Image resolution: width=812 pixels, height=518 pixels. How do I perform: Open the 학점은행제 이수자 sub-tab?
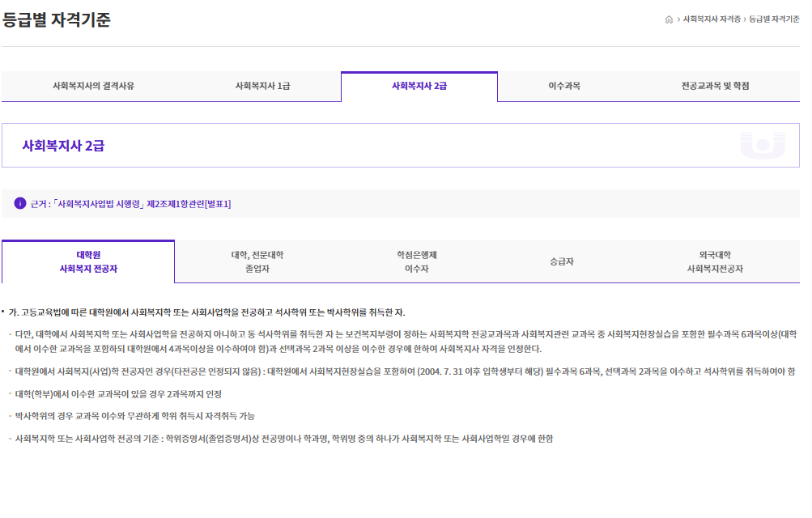[x=419, y=261]
